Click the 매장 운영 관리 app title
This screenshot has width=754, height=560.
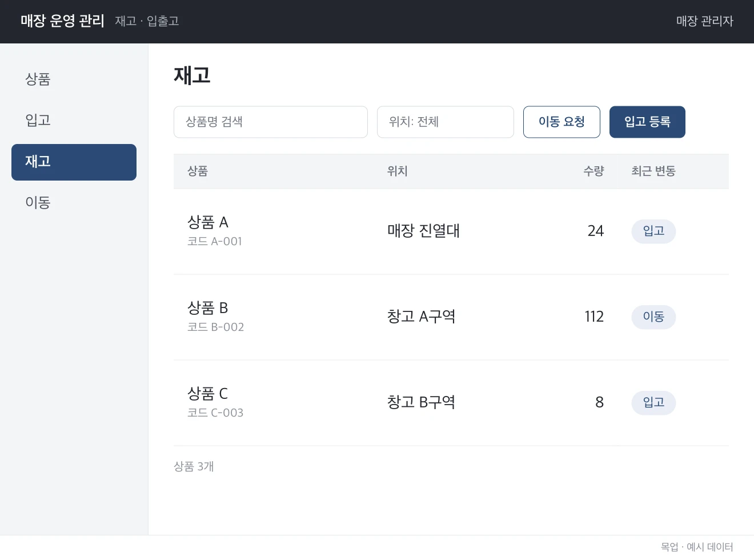pos(63,21)
